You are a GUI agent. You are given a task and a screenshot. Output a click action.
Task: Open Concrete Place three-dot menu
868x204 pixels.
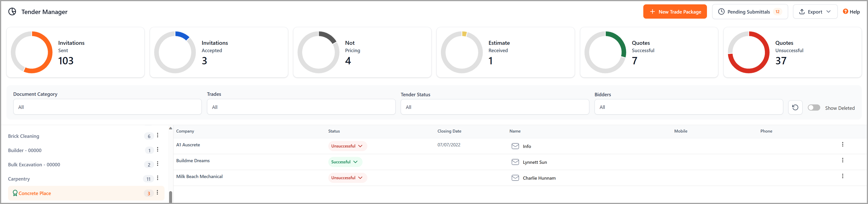157,193
